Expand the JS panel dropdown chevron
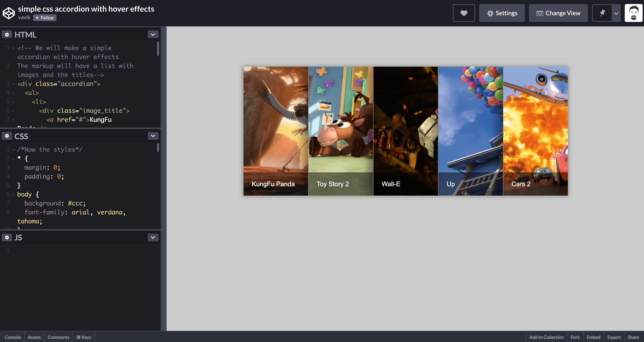 click(x=153, y=237)
